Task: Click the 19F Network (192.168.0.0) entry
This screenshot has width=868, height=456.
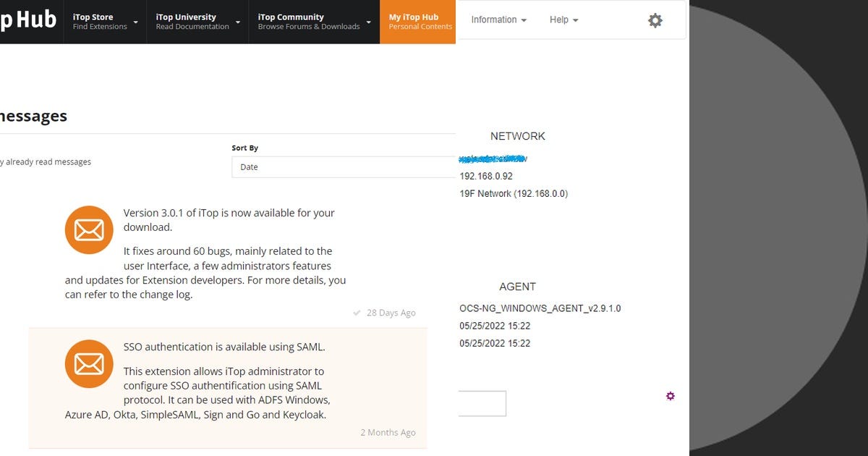Action: pos(513,193)
